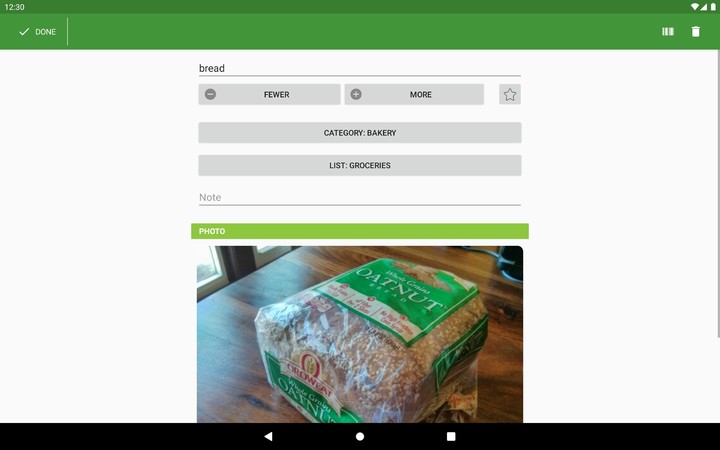Viewport: 720px width, 450px height.
Task: Tap the Android back navigation button
Action: [x=268, y=436]
